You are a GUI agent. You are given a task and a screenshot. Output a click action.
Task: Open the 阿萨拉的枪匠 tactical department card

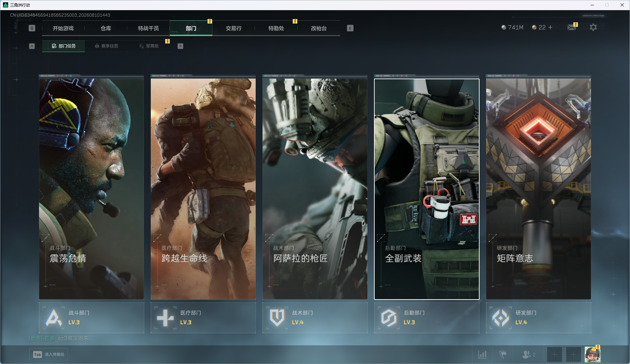[315, 189]
